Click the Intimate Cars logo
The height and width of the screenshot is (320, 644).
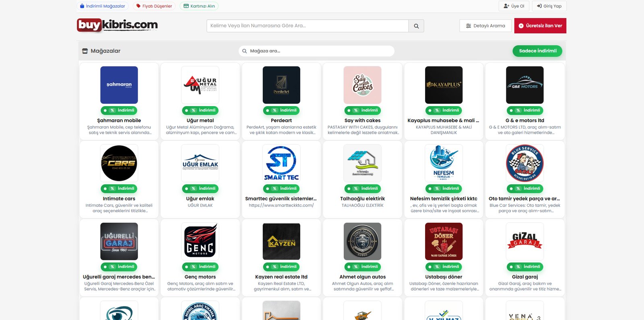(119, 163)
